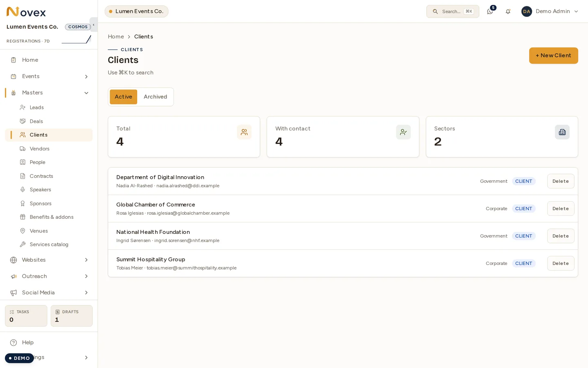This screenshot has width=588, height=368.
Task: Delete Global Chamber of Commerce client
Action: [x=561, y=209]
